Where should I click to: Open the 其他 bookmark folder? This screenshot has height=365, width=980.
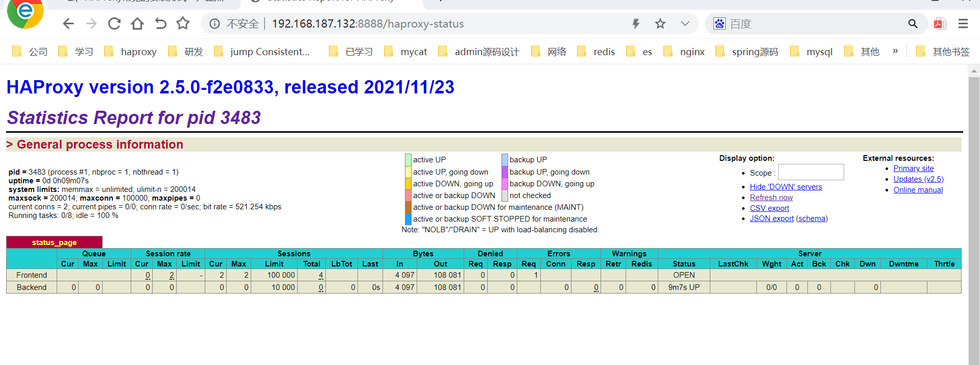click(x=862, y=52)
